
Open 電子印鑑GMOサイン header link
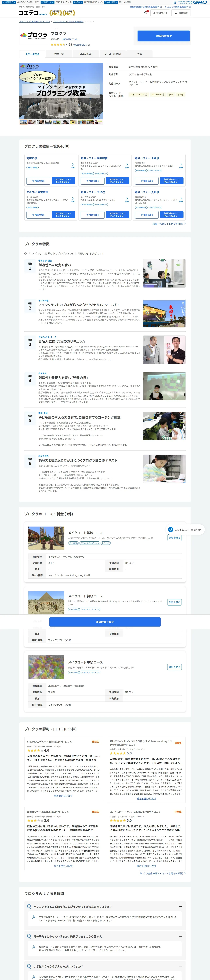click(93, 2)
